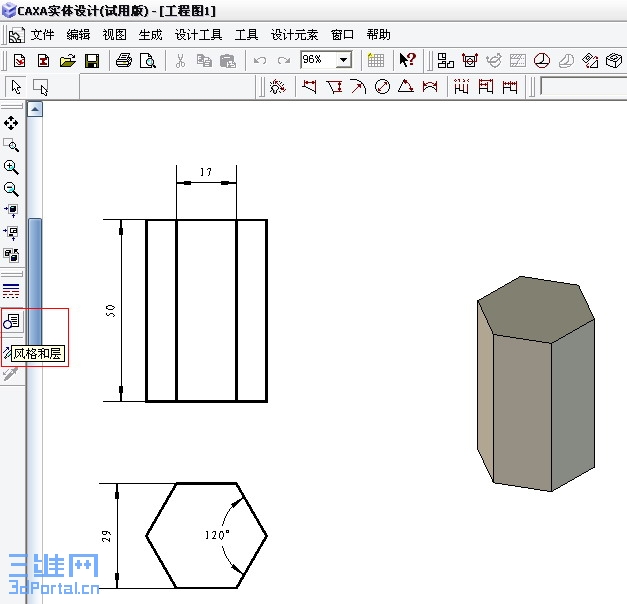Click the undo arrow icon
627x604 pixels.
(x=260, y=61)
